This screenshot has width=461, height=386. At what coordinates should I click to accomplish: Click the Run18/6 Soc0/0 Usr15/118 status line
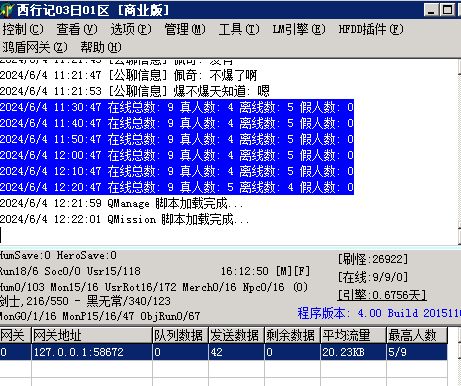(x=70, y=271)
